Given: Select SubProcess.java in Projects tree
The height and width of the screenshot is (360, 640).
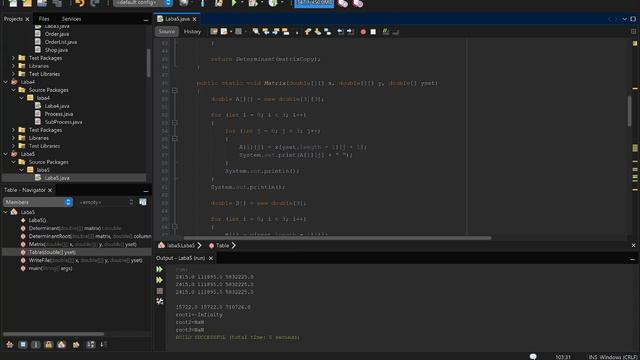Looking at the screenshot, I should (63, 122).
